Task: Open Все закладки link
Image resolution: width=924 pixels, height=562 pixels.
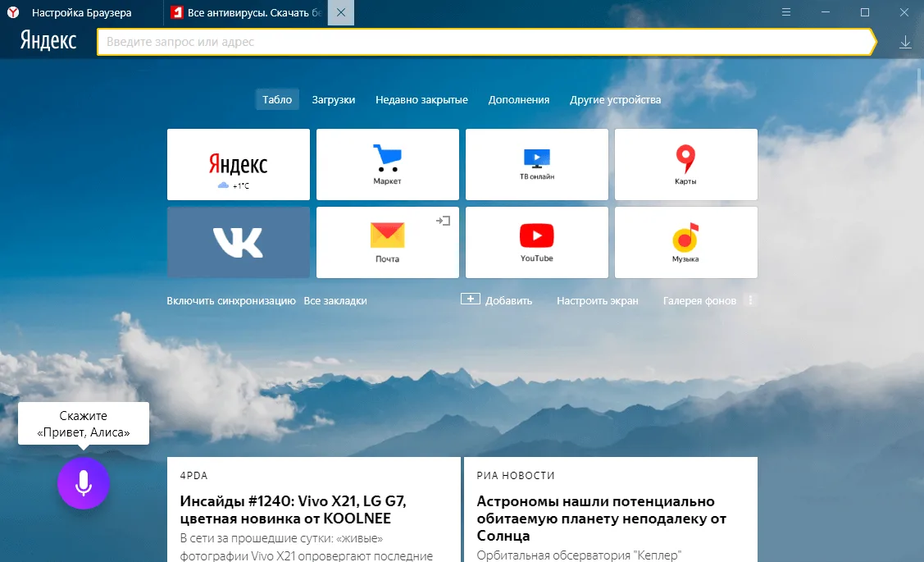Action: tap(335, 301)
